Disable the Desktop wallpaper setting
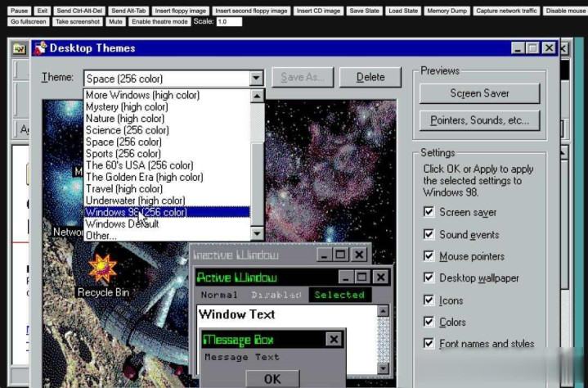 429,278
